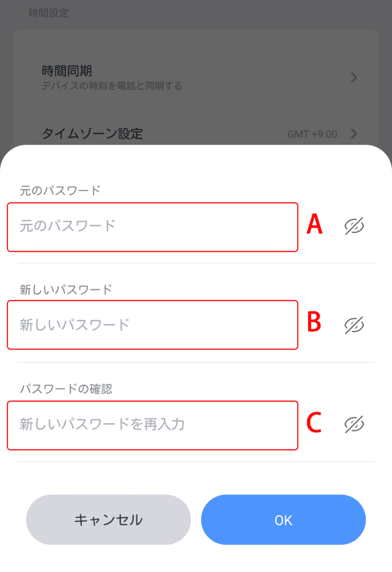Select the タイムゾーン設定 menu entry

click(x=92, y=134)
